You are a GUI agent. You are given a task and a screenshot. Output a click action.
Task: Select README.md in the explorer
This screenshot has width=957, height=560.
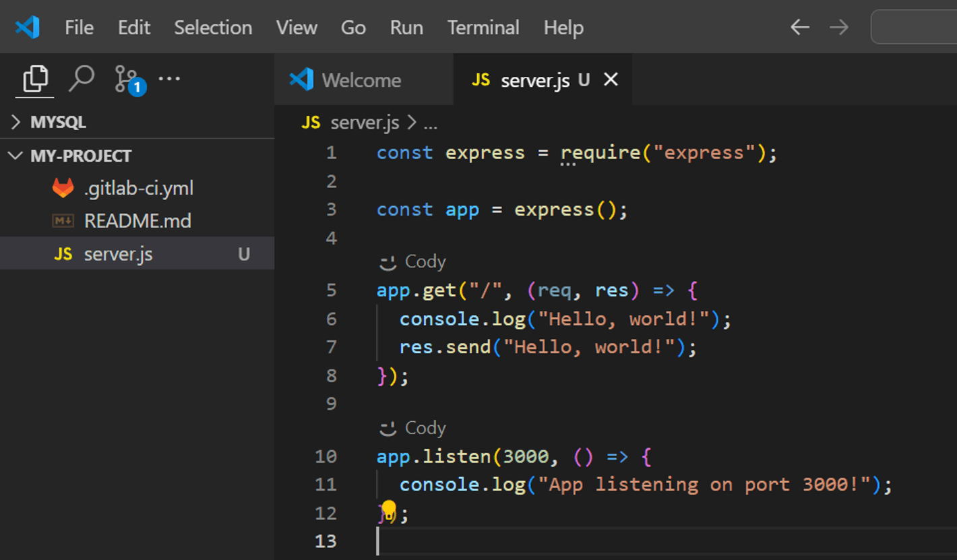tap(138, 220)
